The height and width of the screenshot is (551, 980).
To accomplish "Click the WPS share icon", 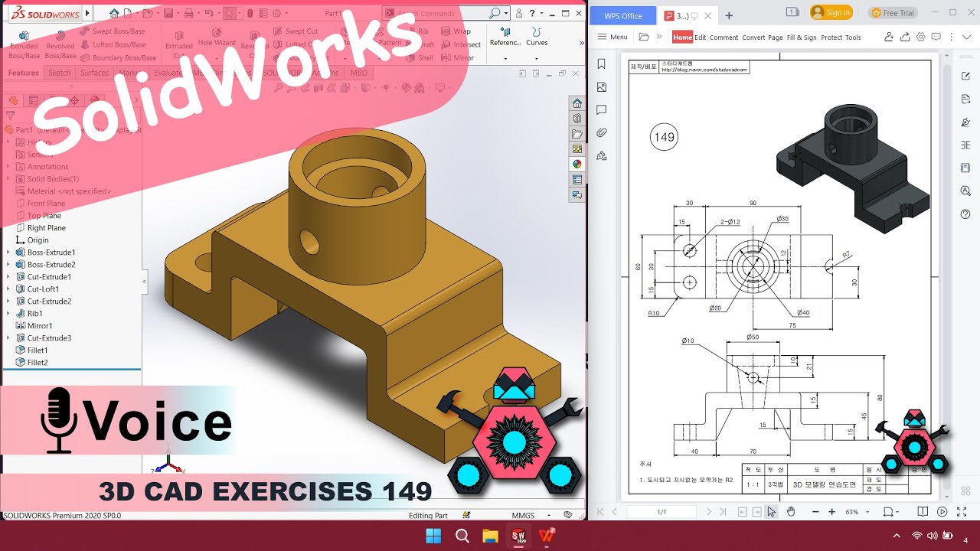I will (905, 37).
